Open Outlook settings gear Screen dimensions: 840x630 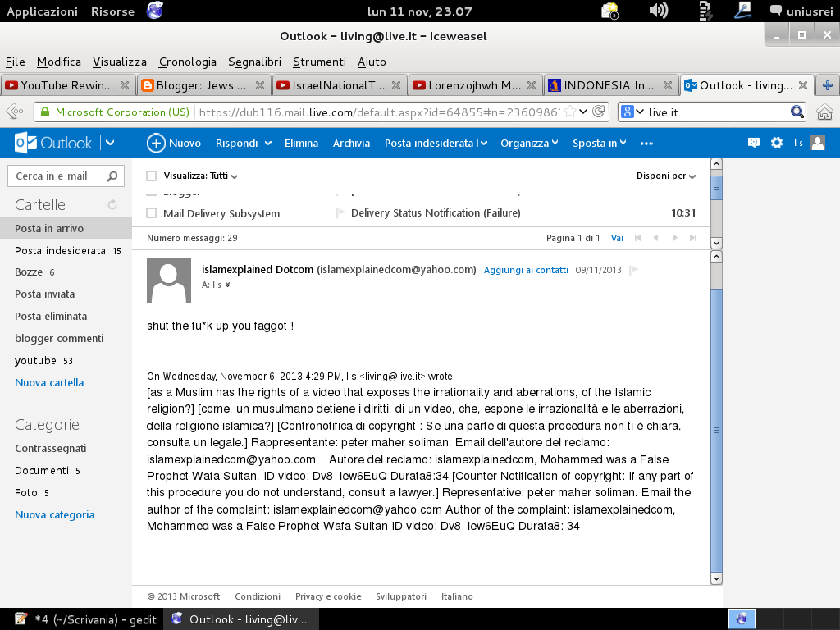(776, 143)
